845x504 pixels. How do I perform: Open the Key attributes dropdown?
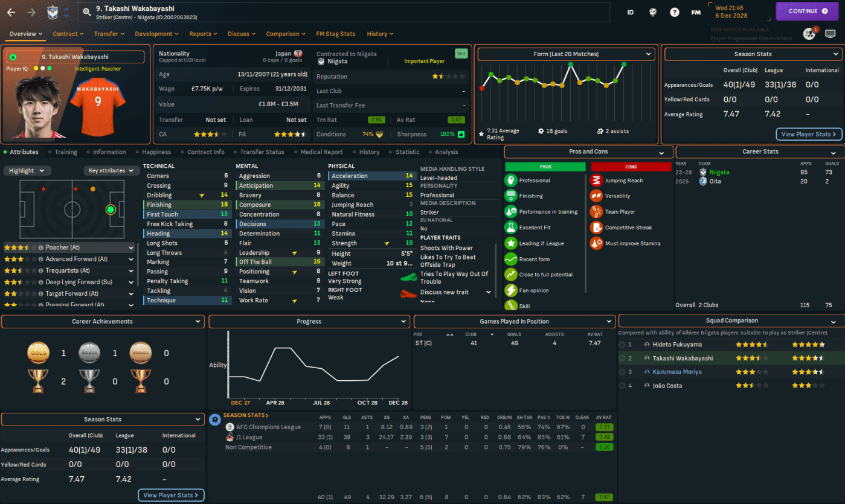coord(111,171)
